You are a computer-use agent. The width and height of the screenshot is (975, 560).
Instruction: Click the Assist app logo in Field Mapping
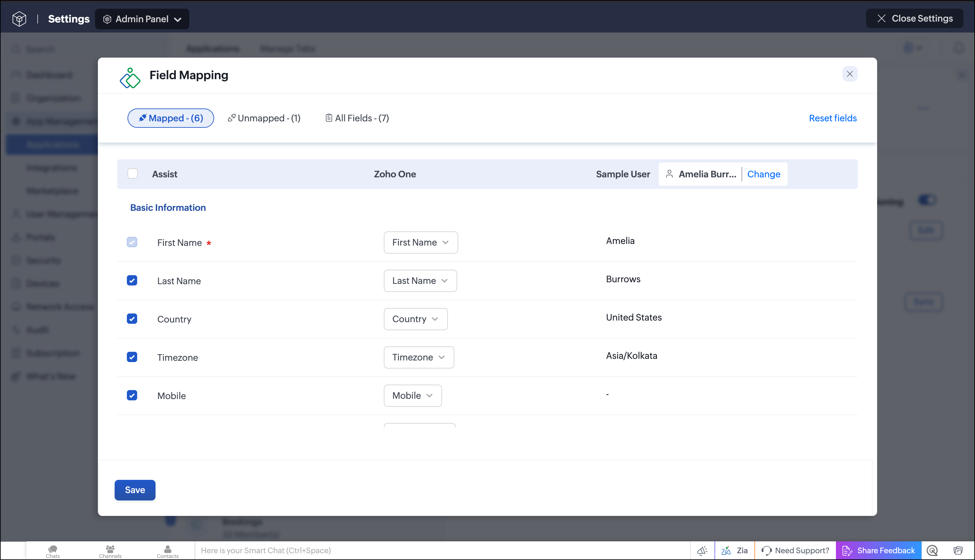[x=130, y=78]
